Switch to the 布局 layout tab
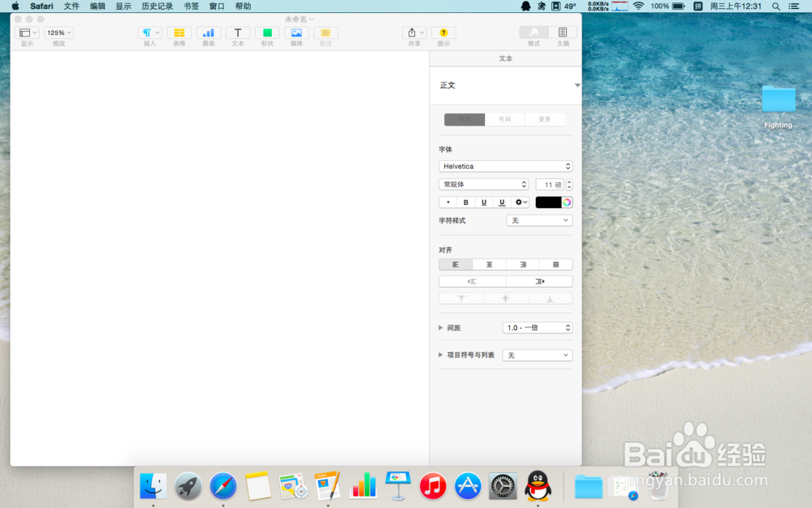The image size is (812, 508). click(505, 119)
